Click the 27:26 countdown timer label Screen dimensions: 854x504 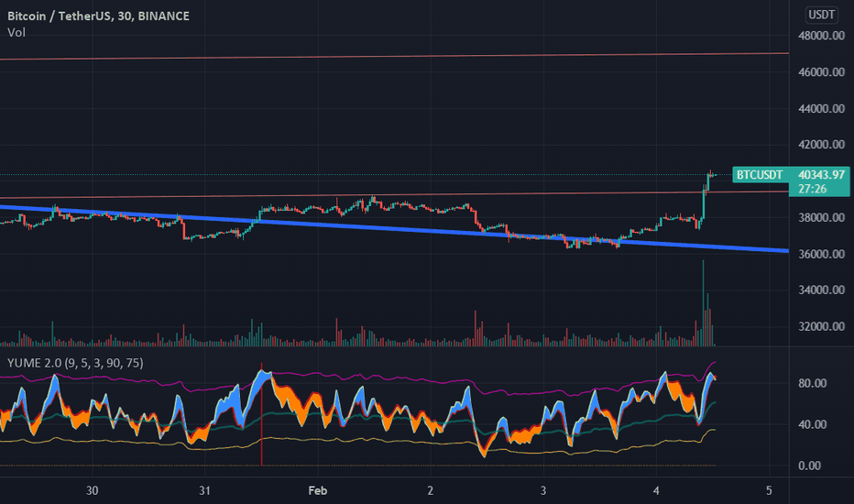(x=812, y=189)
